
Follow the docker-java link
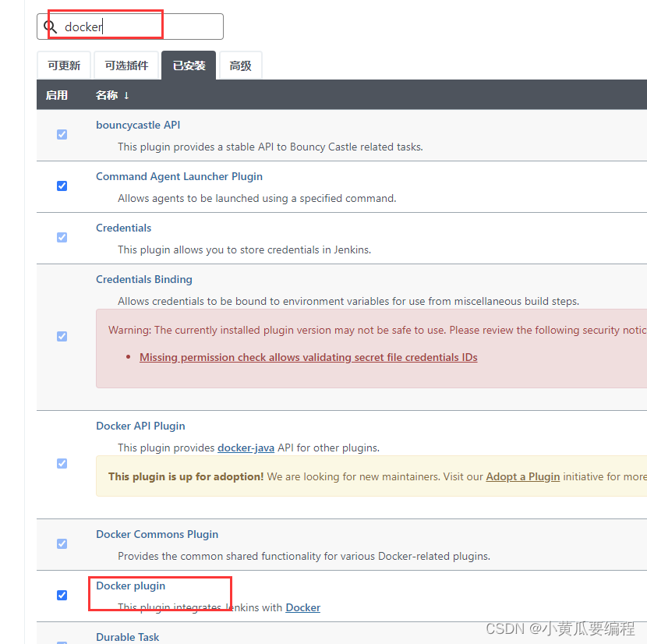click(246, 448)
